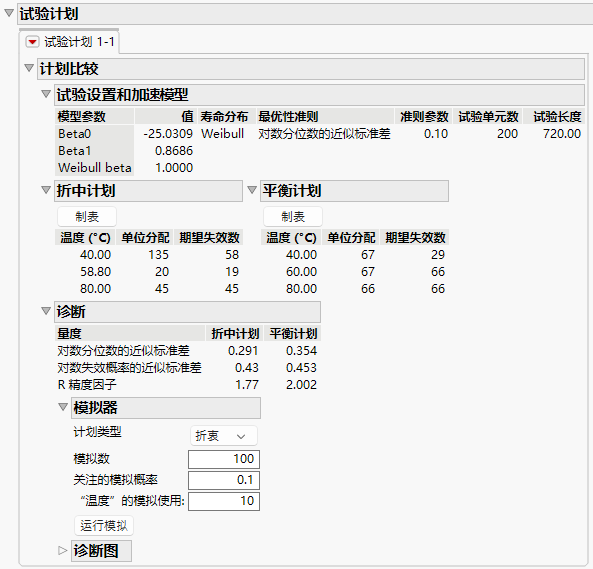593x569 pixels.
Task: Expand the 诊断图 section
Action: (63, 550)
